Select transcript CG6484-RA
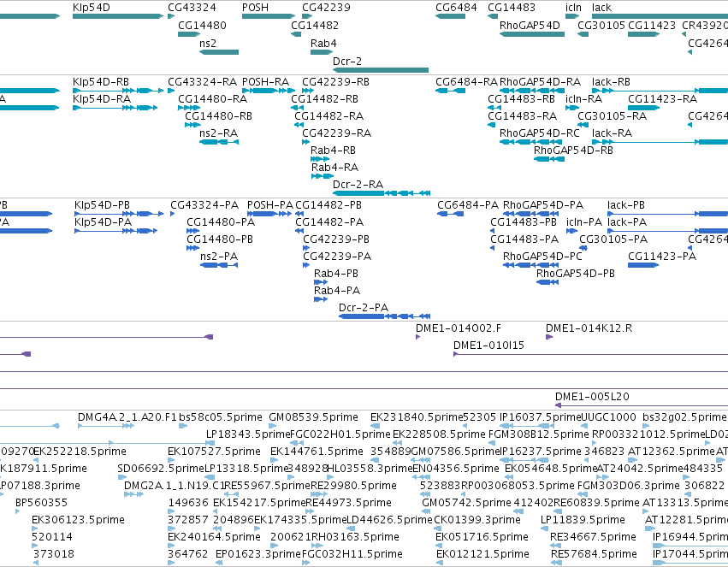The image size is (728, 567). click(x=466, y=82)
